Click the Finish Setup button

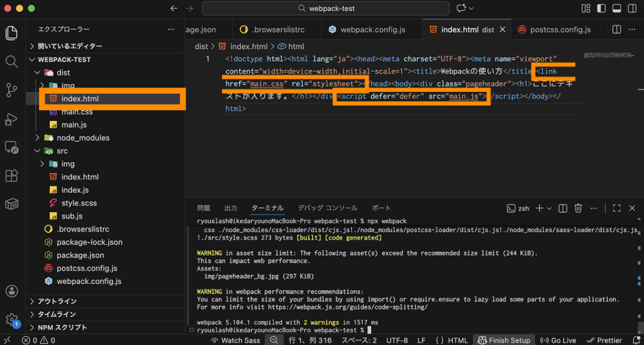pyautogui.click(x=504, y=340)
